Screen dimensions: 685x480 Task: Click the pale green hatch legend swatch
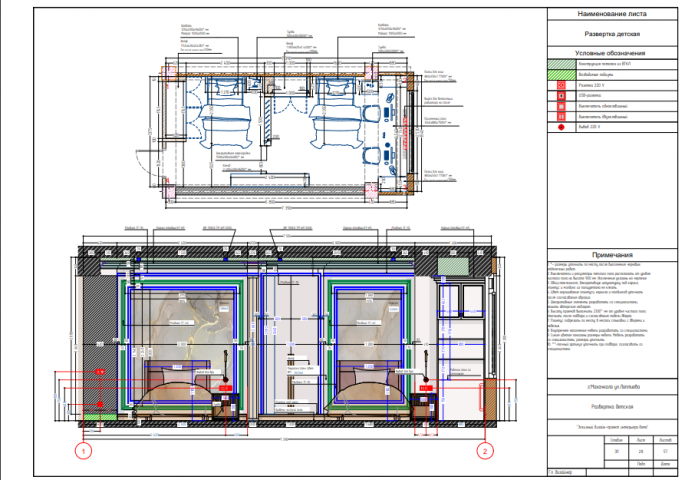561,64
